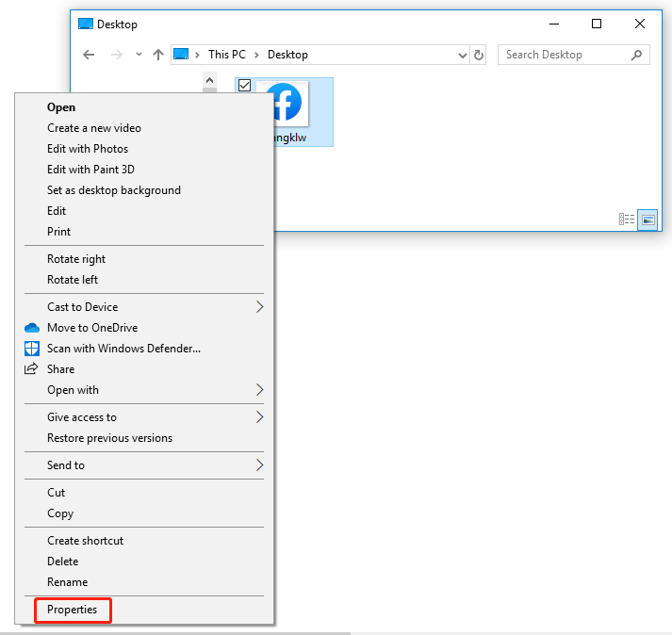Click the PC icon in address bar

click(181, 55)
